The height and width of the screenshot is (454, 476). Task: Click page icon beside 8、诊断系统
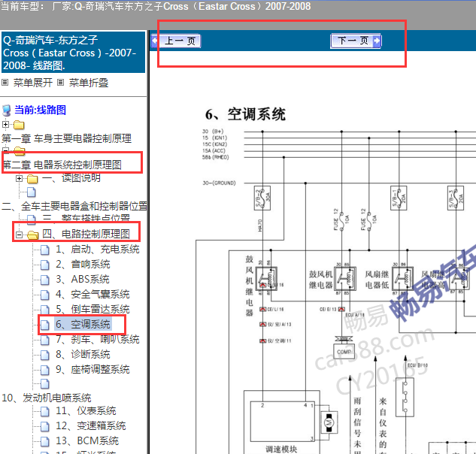click(44, 355)
